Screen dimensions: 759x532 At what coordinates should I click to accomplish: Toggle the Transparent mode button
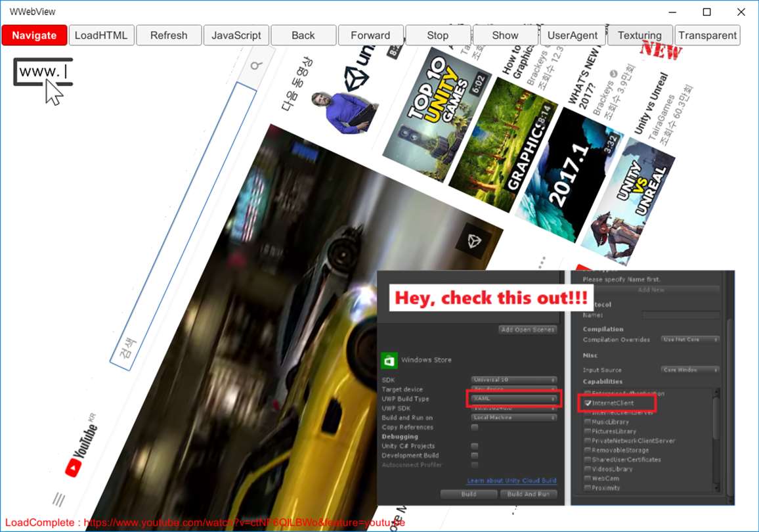[707, 35]
